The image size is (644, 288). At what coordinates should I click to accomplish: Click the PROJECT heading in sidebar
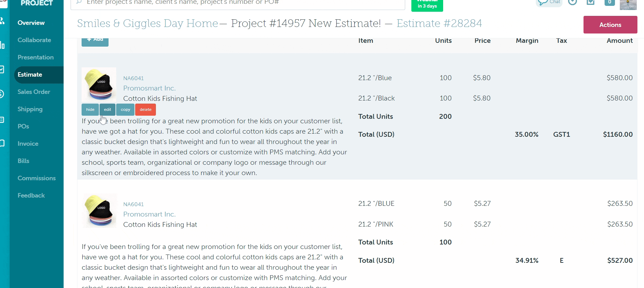[37, 3]
